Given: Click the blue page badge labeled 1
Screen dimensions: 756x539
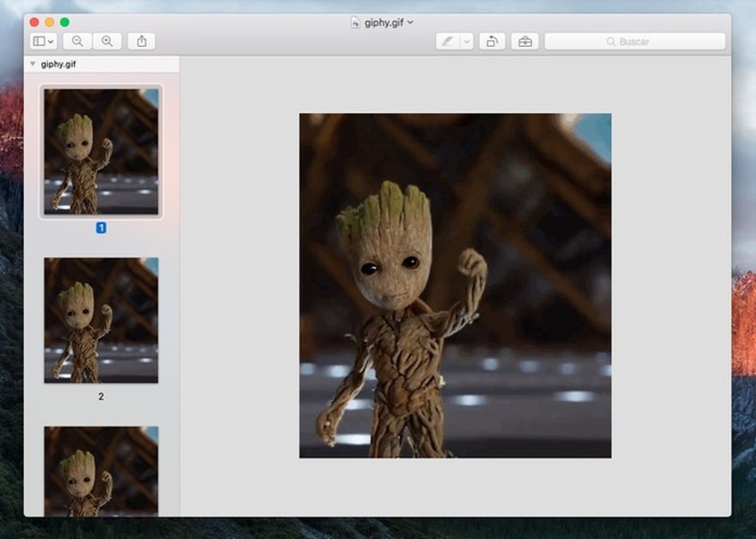Looking at the screenshot, I should coord(101,227).
